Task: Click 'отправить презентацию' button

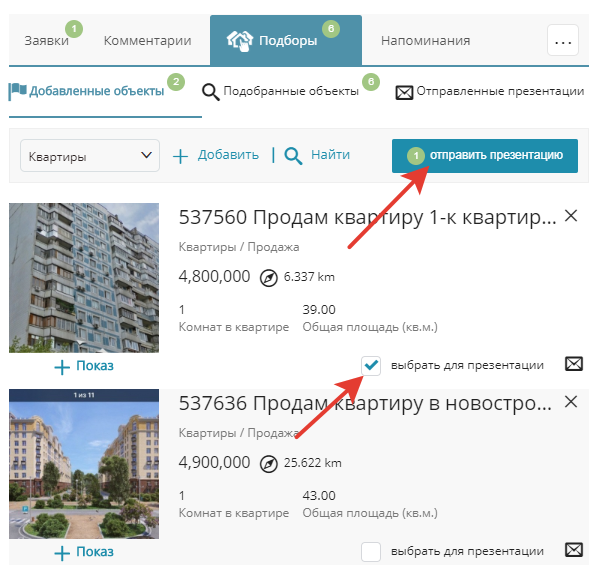Action: point(484,156)
